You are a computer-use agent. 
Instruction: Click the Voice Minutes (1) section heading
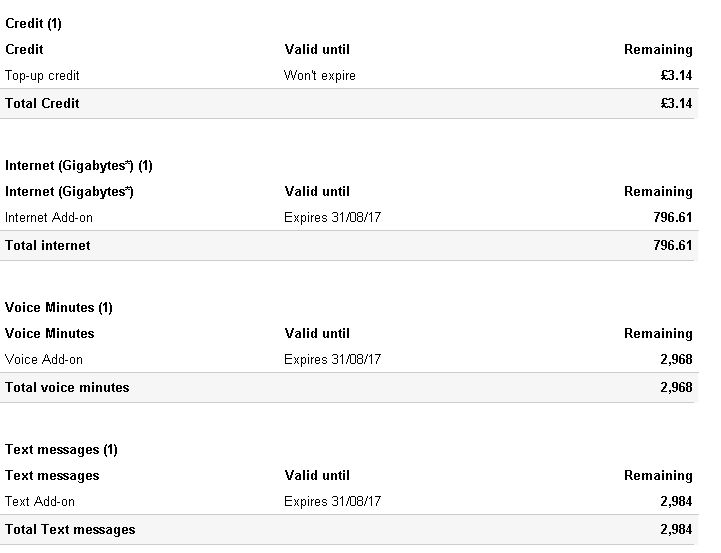pos(59,308)
